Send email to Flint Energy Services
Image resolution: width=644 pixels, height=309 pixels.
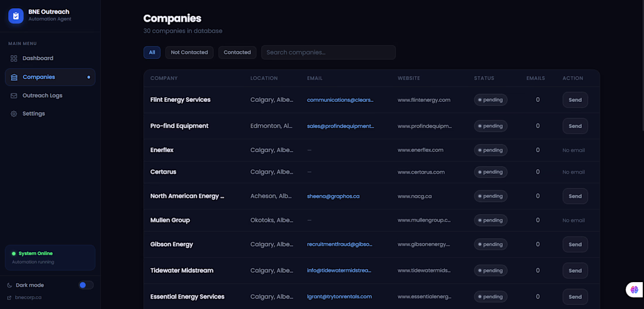(575, 100)
